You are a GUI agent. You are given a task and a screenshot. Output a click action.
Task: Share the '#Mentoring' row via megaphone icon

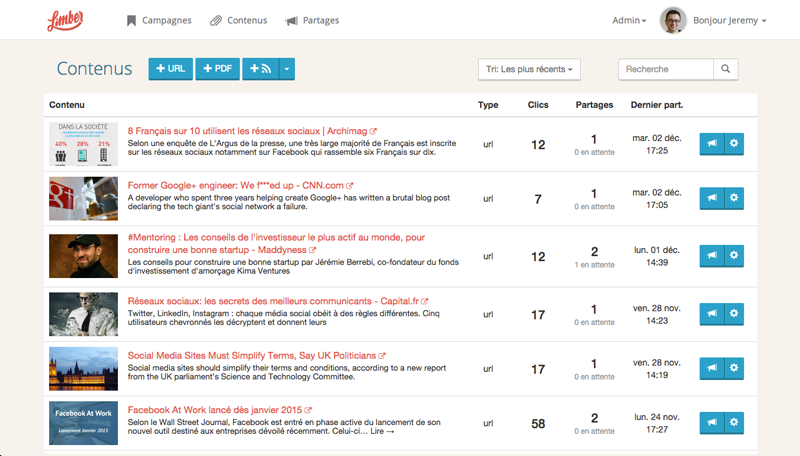coord(712,256)
